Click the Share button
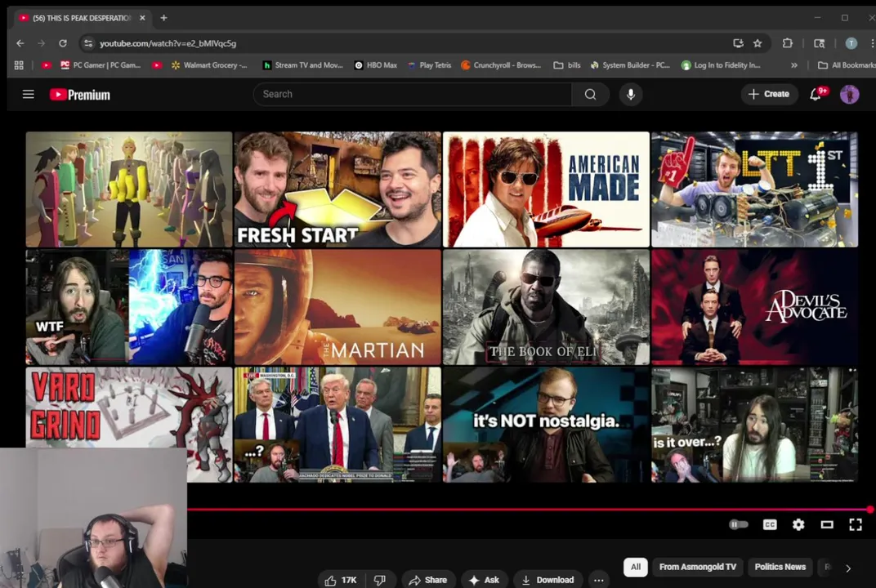 (x=428, y=580)
